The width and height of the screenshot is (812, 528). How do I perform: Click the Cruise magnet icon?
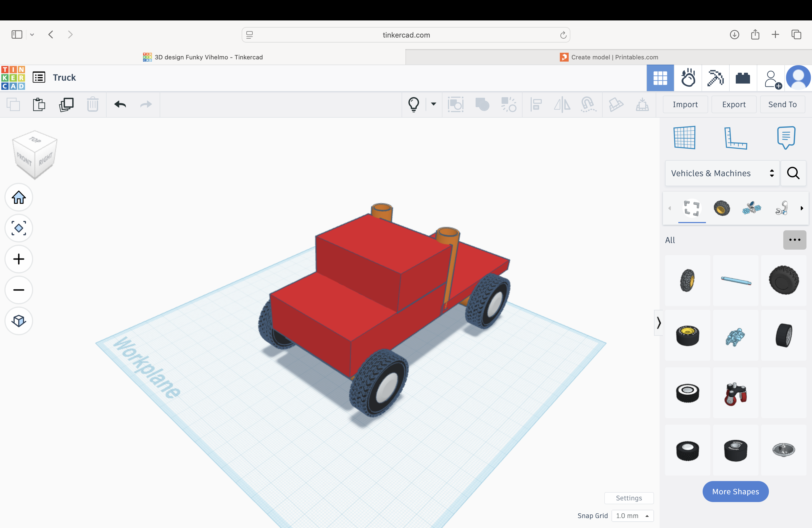[588, 104]
